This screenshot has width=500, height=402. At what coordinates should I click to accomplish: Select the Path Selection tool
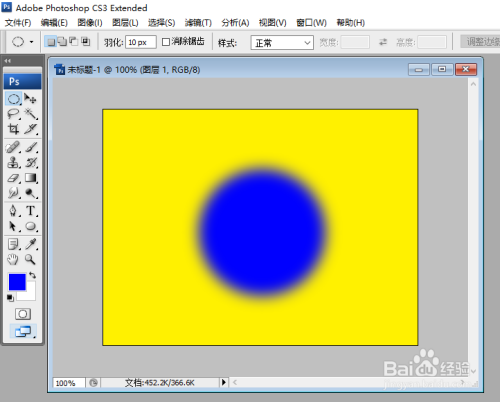[x=14, y=226]
